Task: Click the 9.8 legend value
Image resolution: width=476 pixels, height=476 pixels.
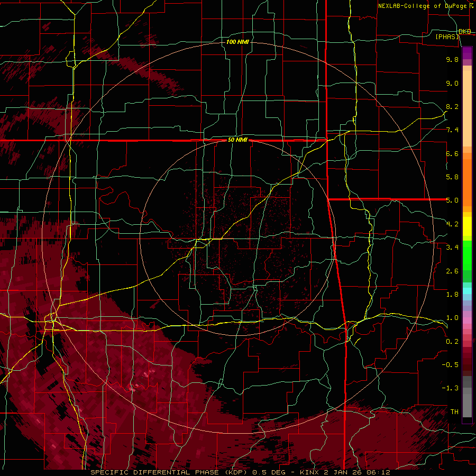Action: click(x=452, y=59)
